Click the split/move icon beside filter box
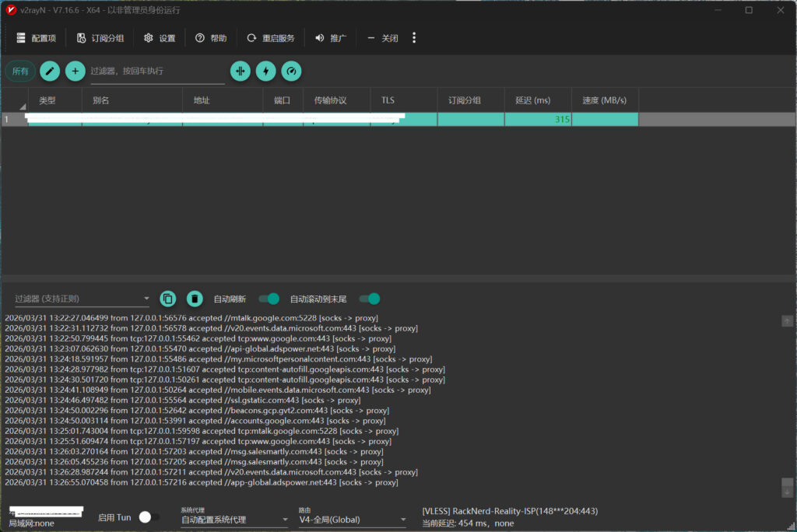 coord(240,71)
